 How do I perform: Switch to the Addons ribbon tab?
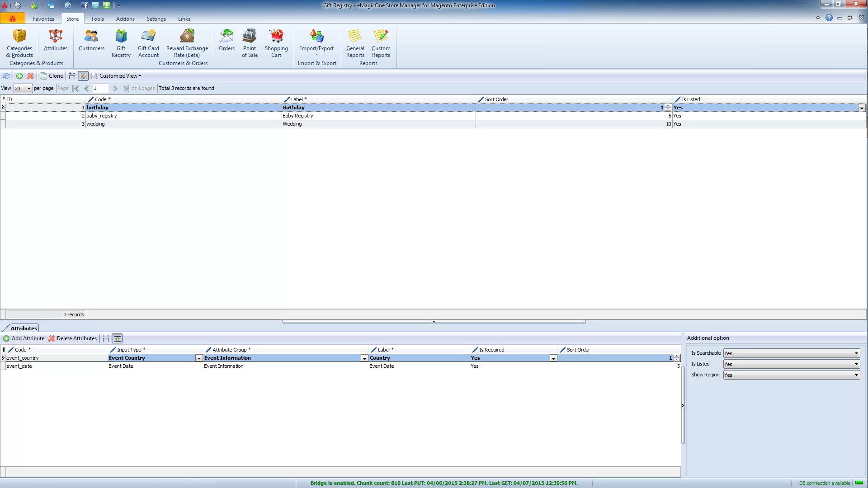tap(125, 19)
